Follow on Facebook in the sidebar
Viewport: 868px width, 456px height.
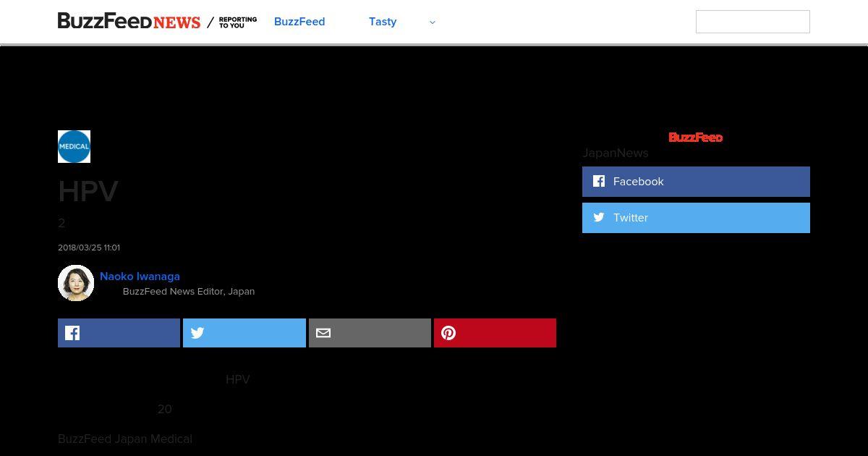tap(696, 182)
